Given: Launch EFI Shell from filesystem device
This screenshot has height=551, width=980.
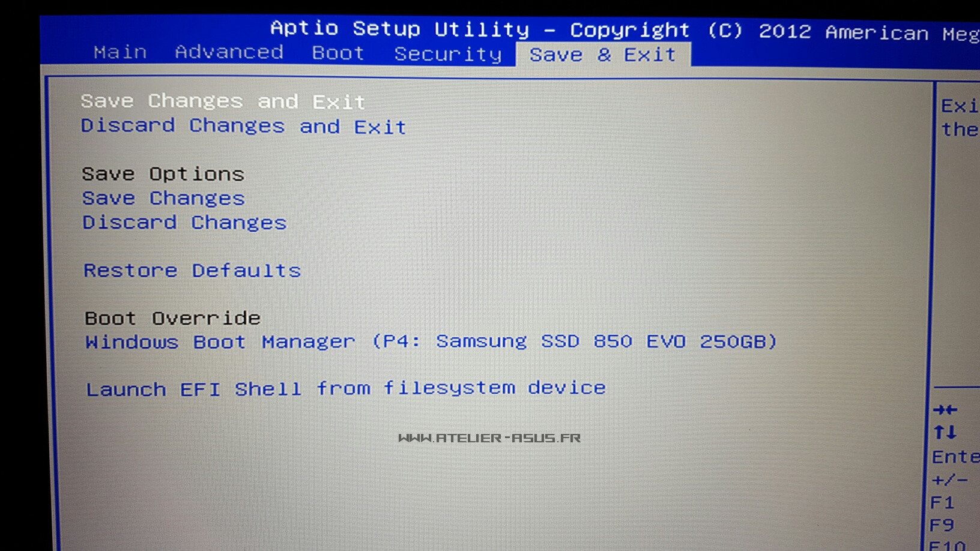Looking at the screenshot, I should click(x=345, y=389).
